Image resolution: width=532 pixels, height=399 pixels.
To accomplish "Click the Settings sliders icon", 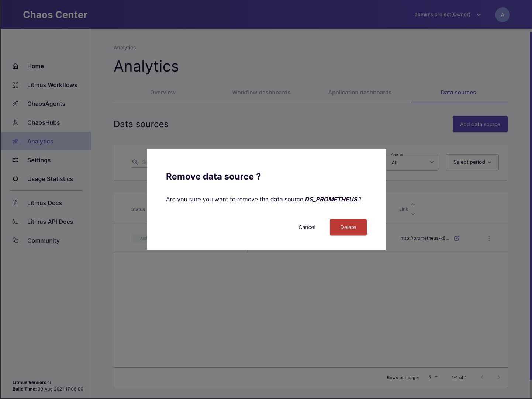I will [x=15, y=160].
